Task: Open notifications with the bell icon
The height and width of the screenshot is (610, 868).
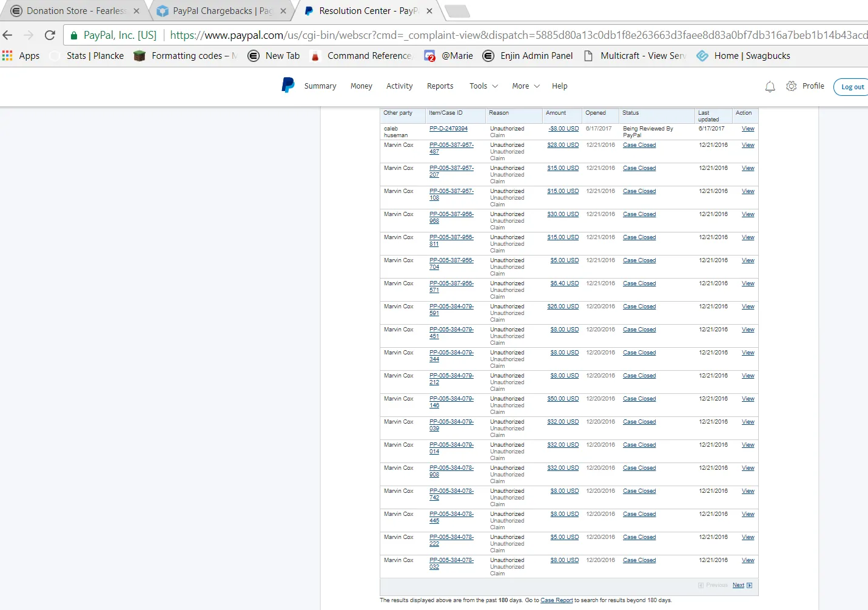Action: pos(770,87)
